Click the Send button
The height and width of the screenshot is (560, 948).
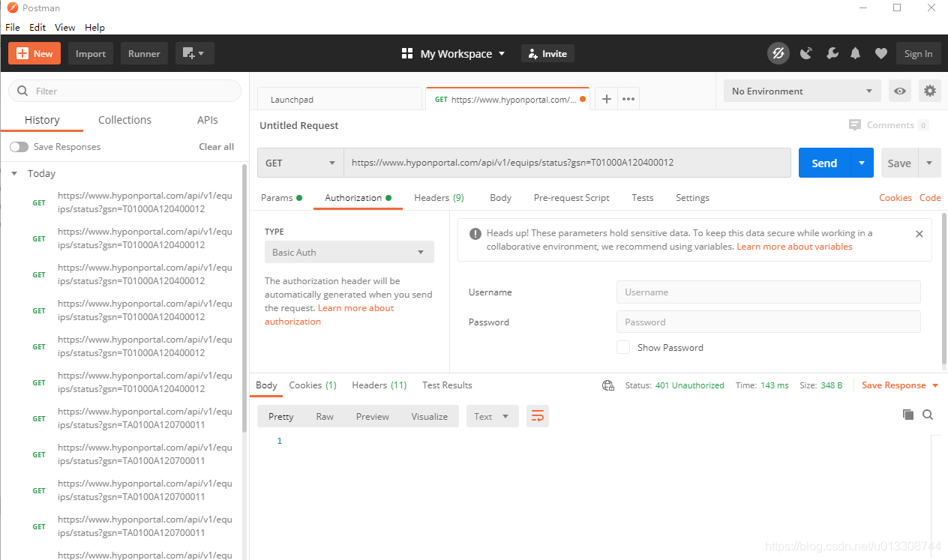click(x=824, y=163)
